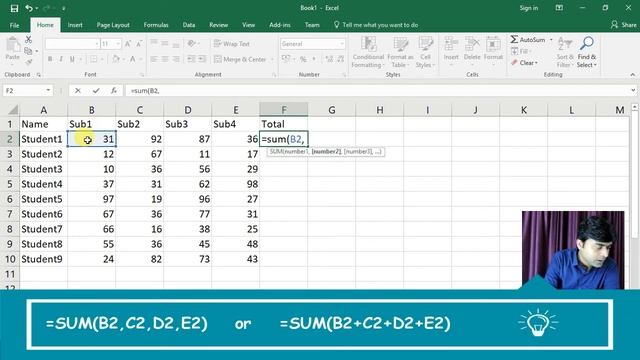Click the Decrease Indent icon
This screenshot has height=360, width=640.
point(191,59)
